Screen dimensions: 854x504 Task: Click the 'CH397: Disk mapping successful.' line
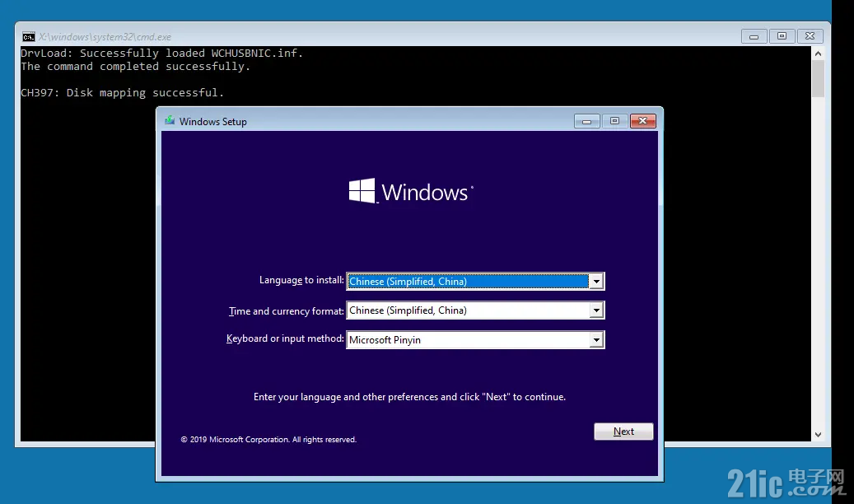tap(122, 92)
